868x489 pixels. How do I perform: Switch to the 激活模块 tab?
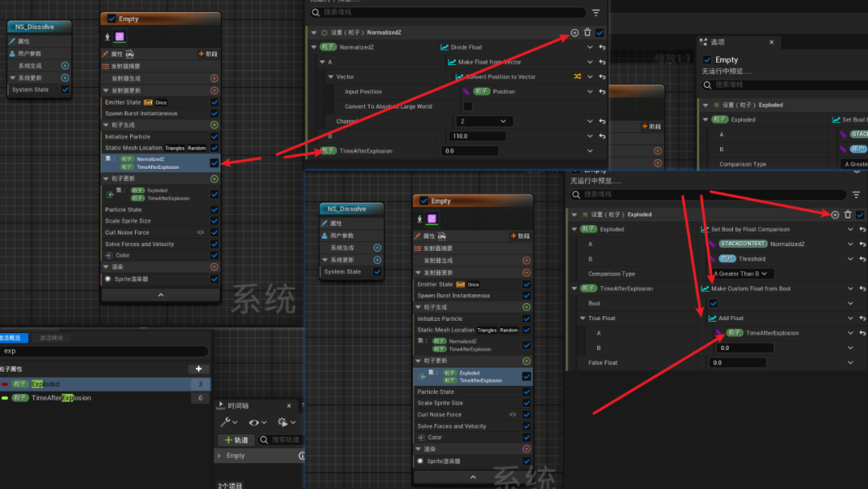pyautogui.click(x=51, y=338)
